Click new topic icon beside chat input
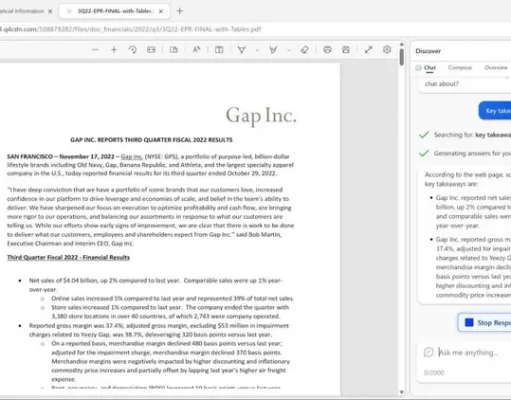511x400 pixels. (x=428, y=352)
